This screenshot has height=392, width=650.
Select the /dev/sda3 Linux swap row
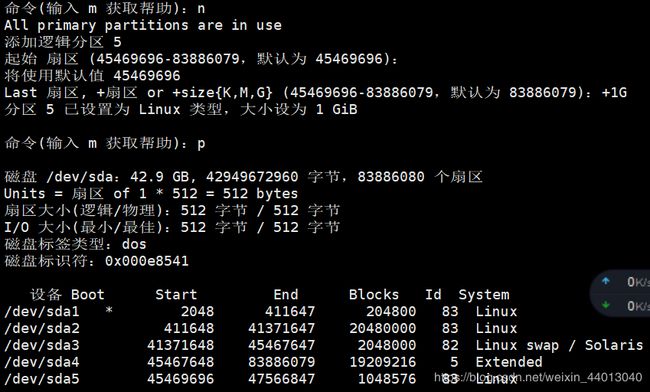point(323,345)
